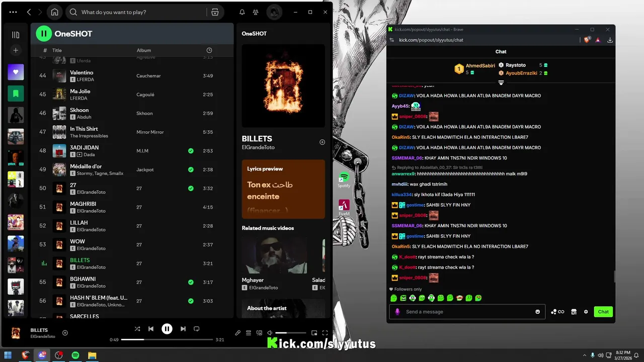Screen dimensions: 644x362
Task: Open the chat emoji picker smiley
Action: tap(538, 312)
